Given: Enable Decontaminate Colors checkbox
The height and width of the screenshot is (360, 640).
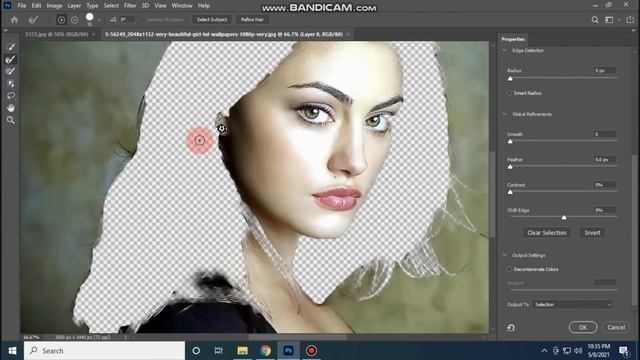Looking at the screenshot, I should (x=509, y=269).
